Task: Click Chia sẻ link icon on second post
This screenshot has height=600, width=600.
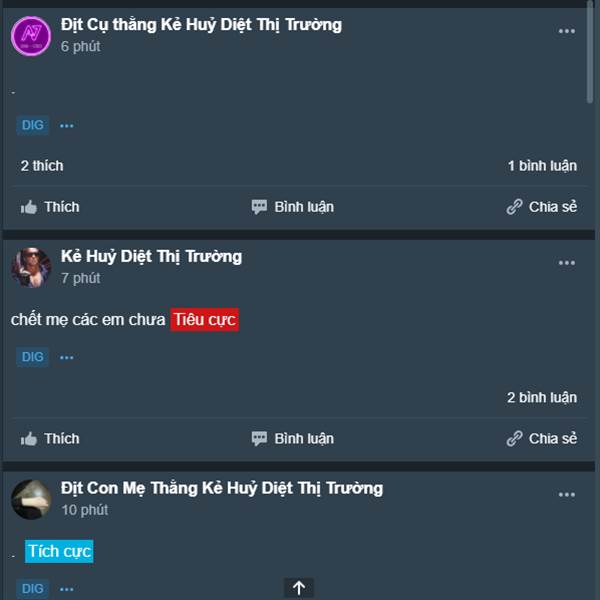Action: coord(514,439)
